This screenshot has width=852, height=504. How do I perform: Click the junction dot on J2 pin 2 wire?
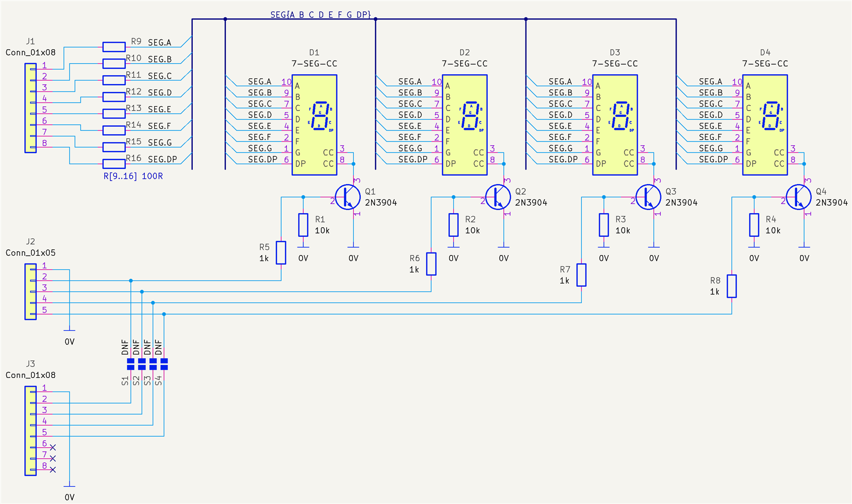tap(131, 280)
